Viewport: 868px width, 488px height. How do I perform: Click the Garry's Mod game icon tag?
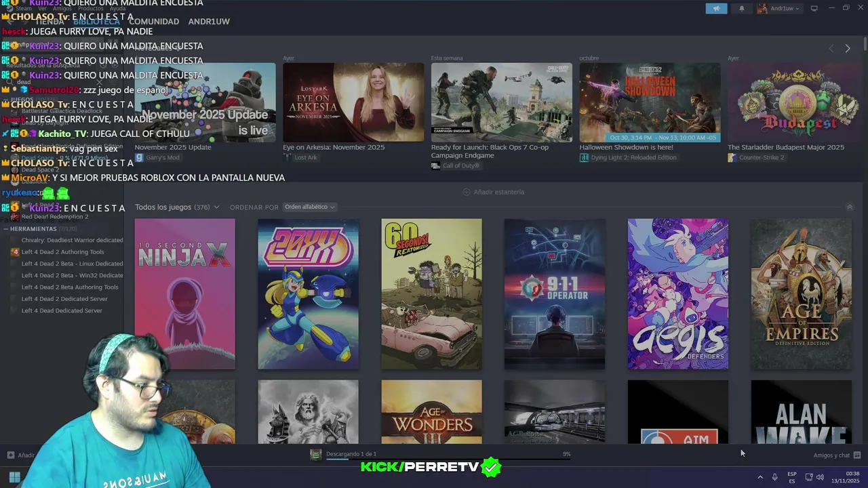(139, 157)
